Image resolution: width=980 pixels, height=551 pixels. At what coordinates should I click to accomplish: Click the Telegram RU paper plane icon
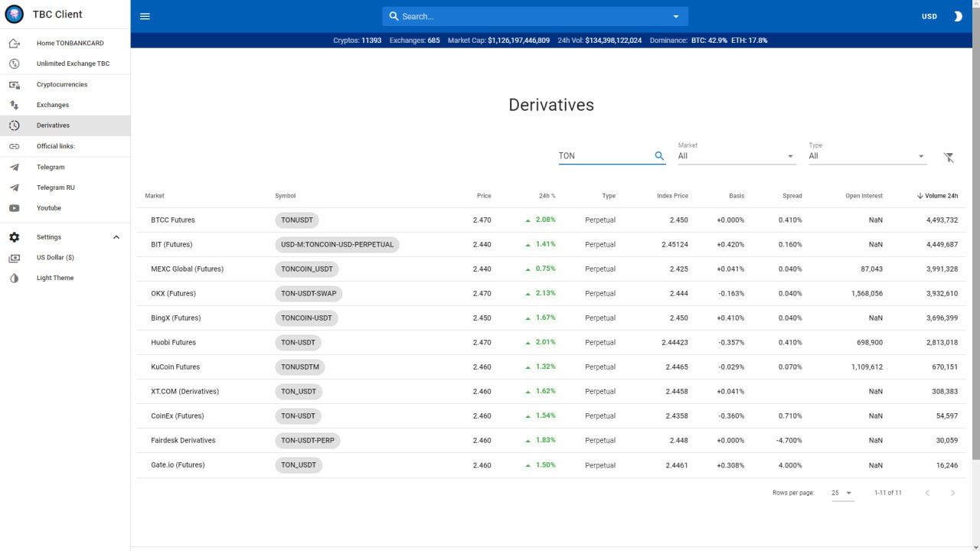pyautogui.click(x=15, y=187)
